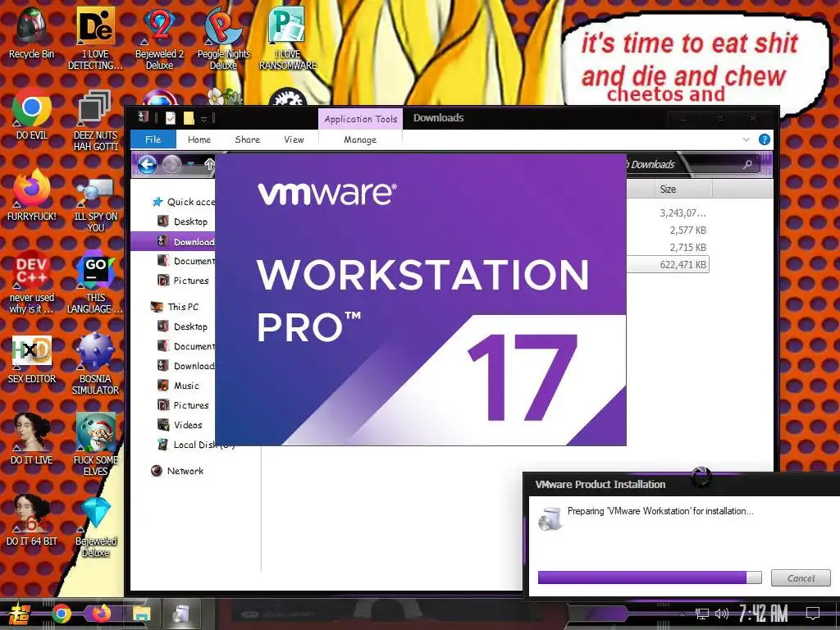Open the View ribbon tab
Viewport: 840px width, 630px height.
pos(294,139)
